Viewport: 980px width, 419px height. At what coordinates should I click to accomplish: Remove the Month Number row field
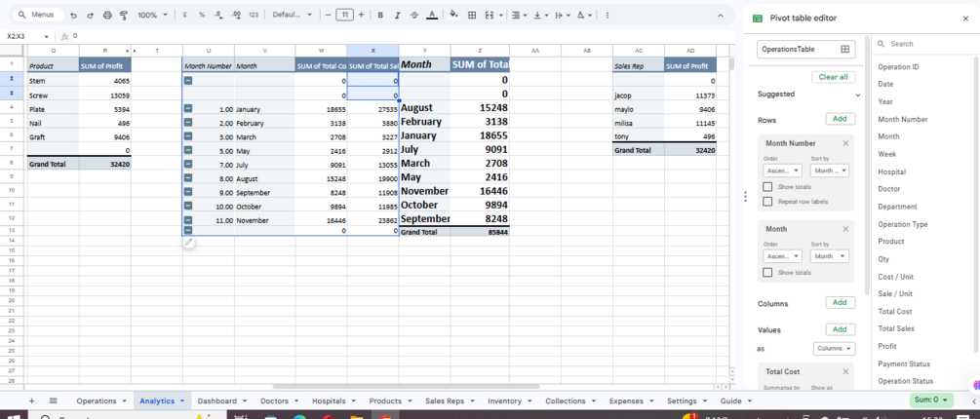click(845, 143)
